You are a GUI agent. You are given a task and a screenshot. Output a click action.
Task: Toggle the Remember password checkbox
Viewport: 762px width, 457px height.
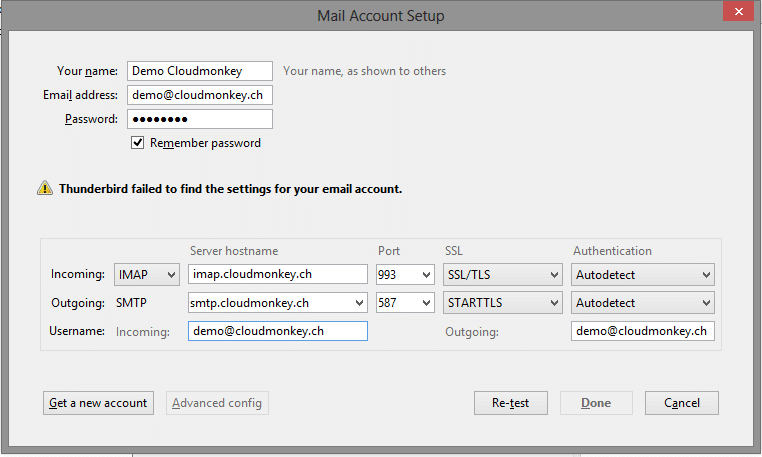(138, 142)
